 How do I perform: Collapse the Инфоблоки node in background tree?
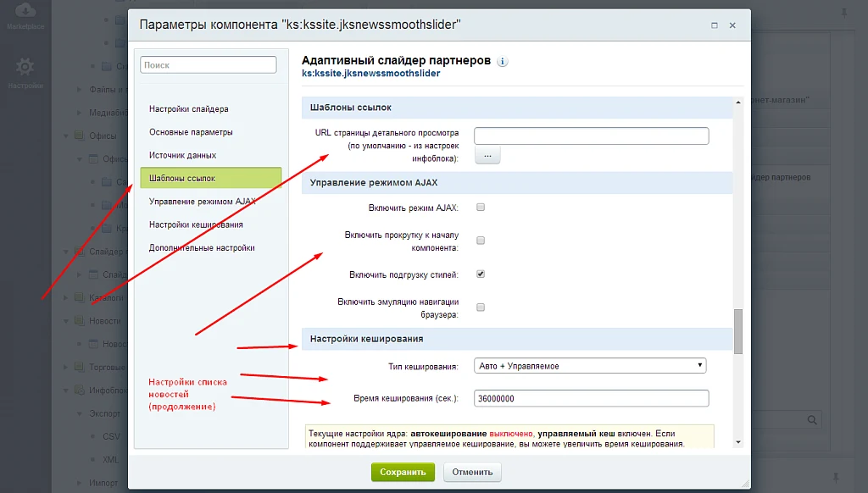tap(66, 391)
